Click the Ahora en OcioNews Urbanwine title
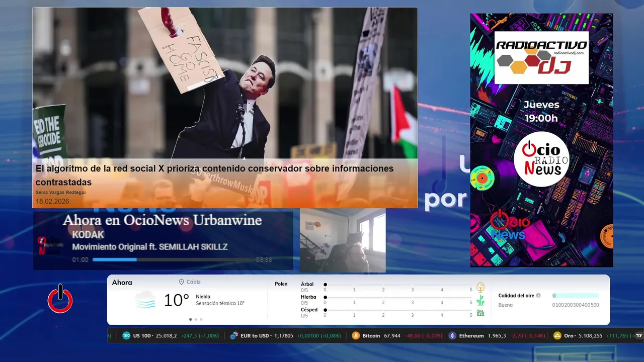This screenshot has height=362, width=644. (x=162, y=220)
